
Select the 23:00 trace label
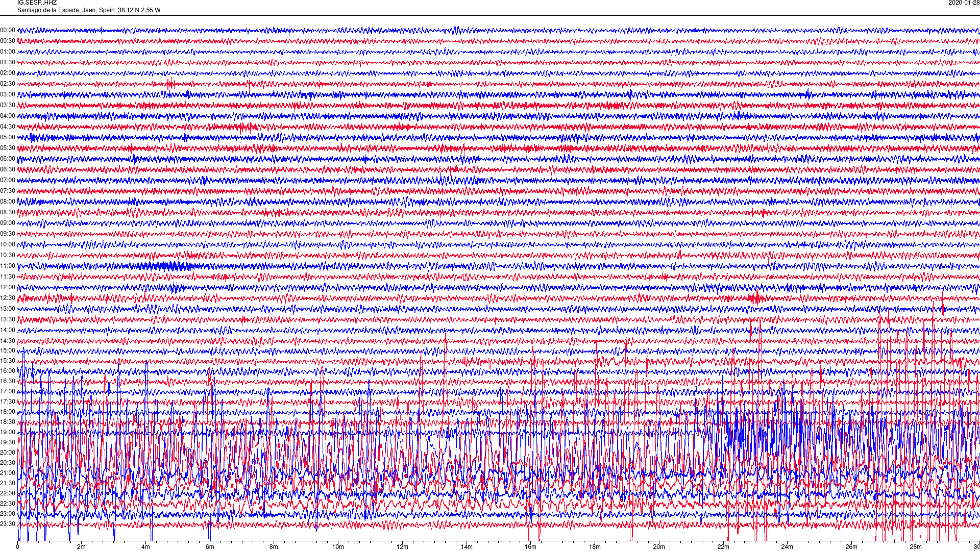[x=8, y=514]
